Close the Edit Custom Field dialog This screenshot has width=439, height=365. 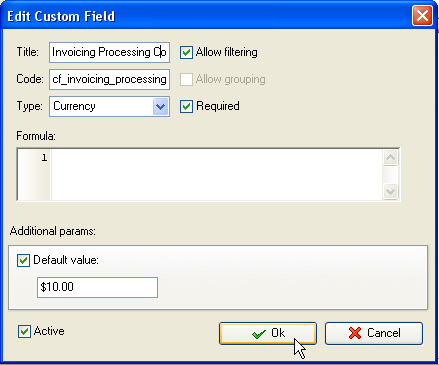(x=422, y=16)
